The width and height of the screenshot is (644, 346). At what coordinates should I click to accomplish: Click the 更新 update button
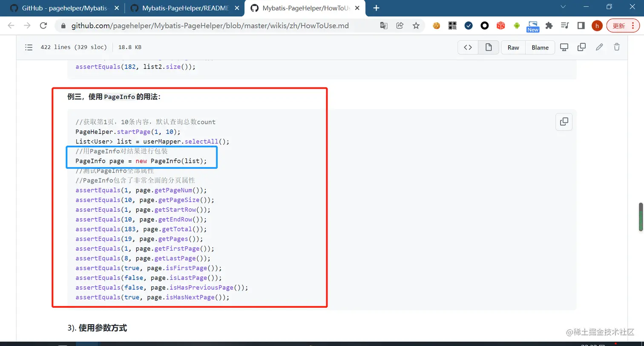click(622, 26)
